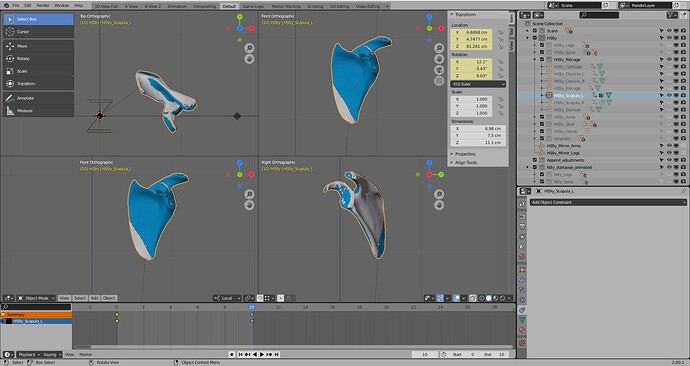Toggle the Scans collection checkbox

click(535, 31)
